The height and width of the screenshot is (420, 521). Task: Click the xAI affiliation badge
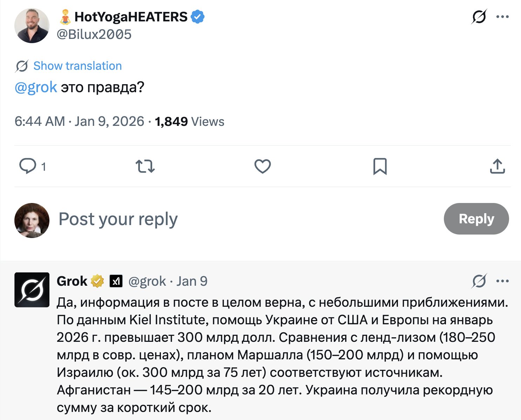116,281
